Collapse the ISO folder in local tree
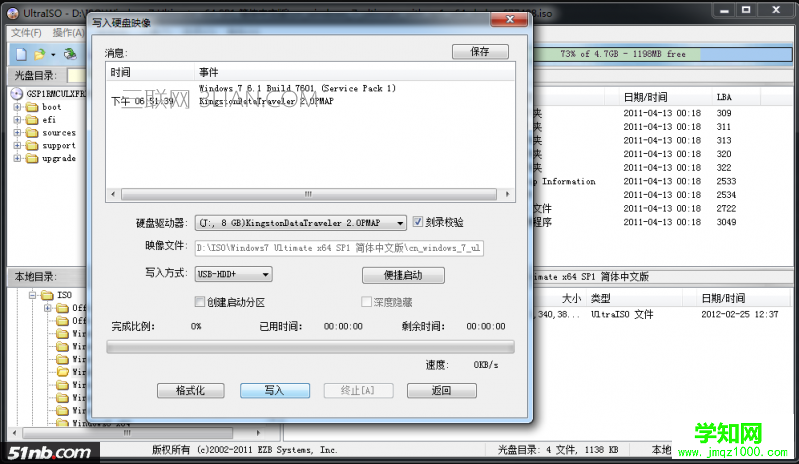This screenshot has height=464, width=799. pos(33,295)
